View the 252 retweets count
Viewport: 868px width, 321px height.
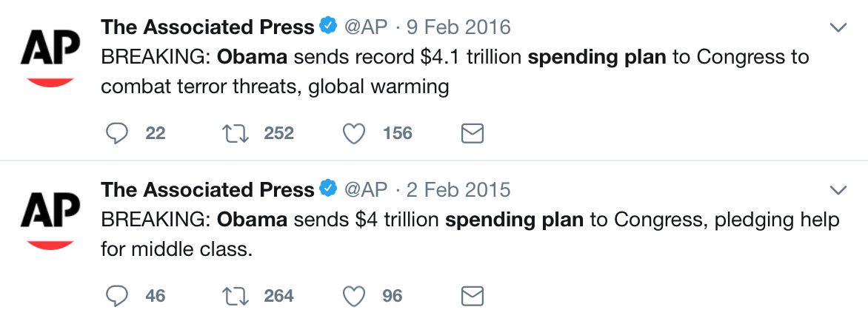(x=278, y=133)
